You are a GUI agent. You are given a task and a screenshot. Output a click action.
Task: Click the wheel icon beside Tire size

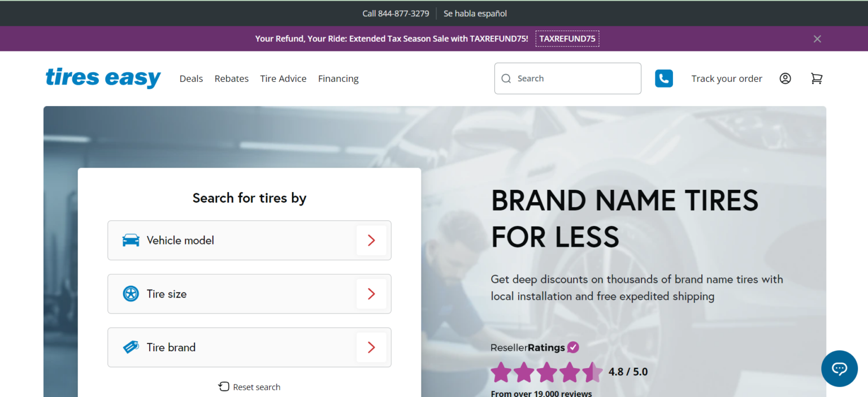click(x=131, y=294)
